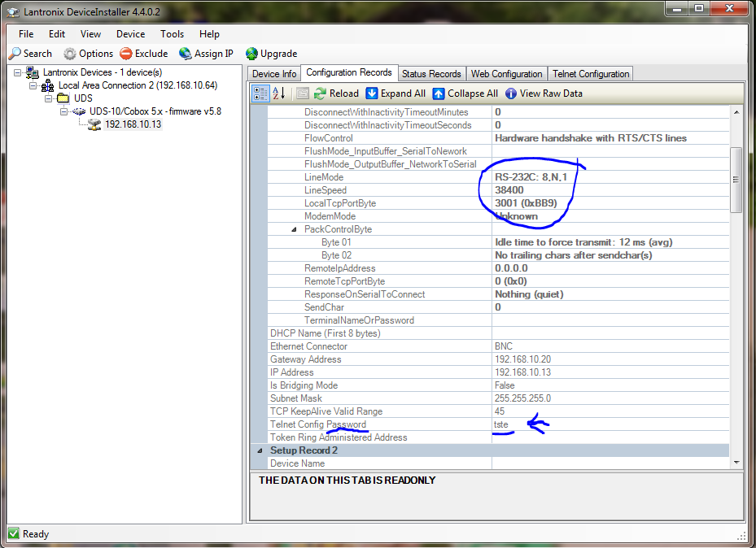Image resolution: width=756 pixels, height=548 pixels.
Task: Reload the configuration records
Action: point(336,94)
